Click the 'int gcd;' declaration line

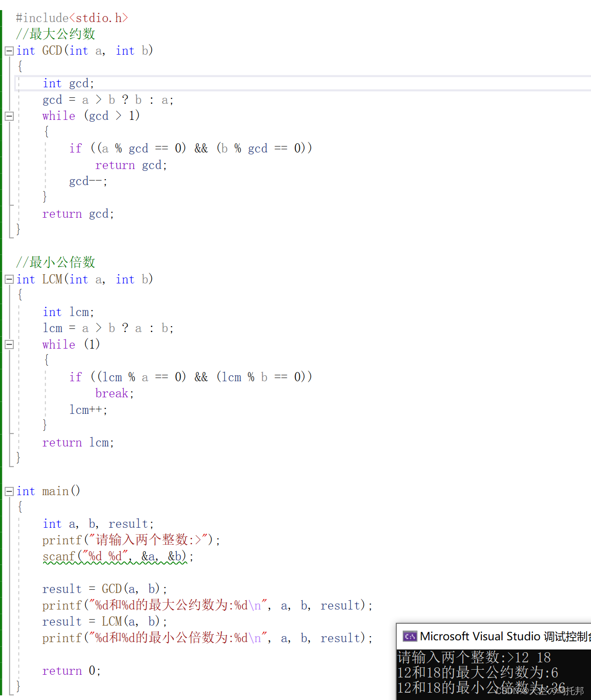[68, 83]
